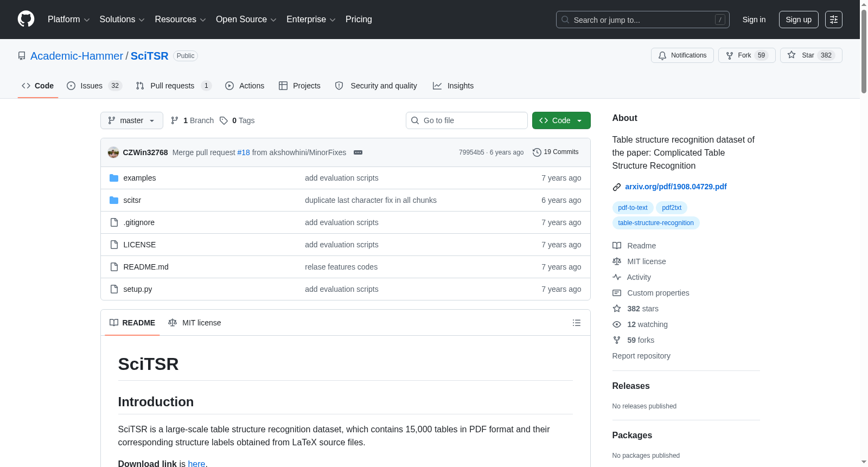868x467 pixels.
Task: Click the Sign in link
Action: [x=754, y=20]
